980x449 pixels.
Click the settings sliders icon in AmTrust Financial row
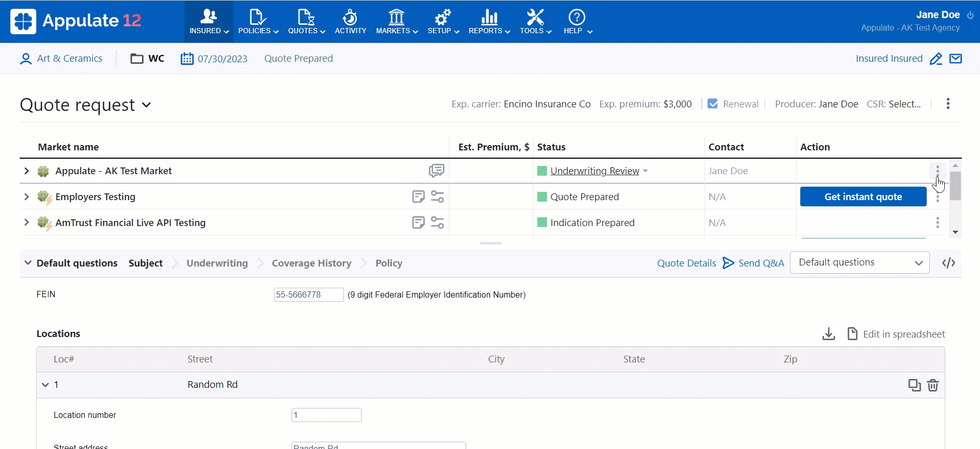coord(437,222)
